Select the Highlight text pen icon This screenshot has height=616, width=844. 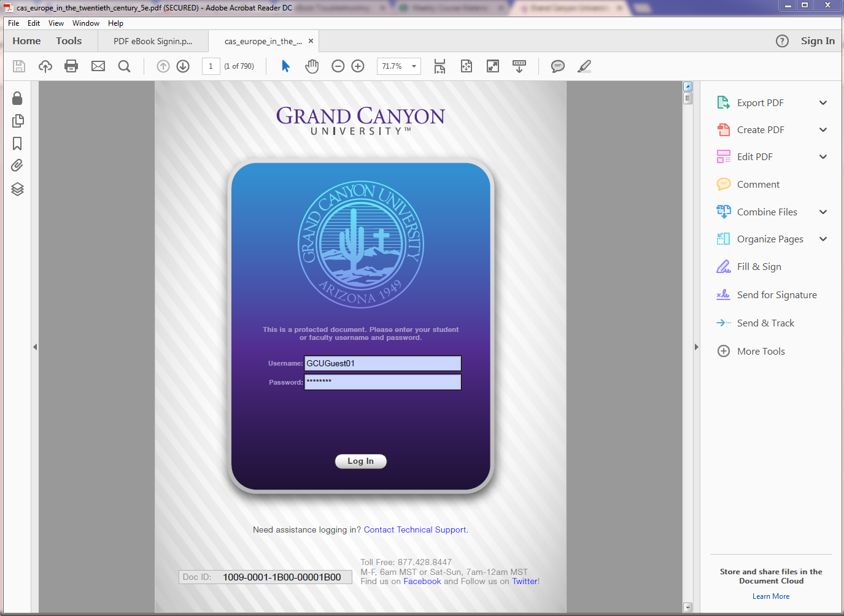(x=584, y=66)
